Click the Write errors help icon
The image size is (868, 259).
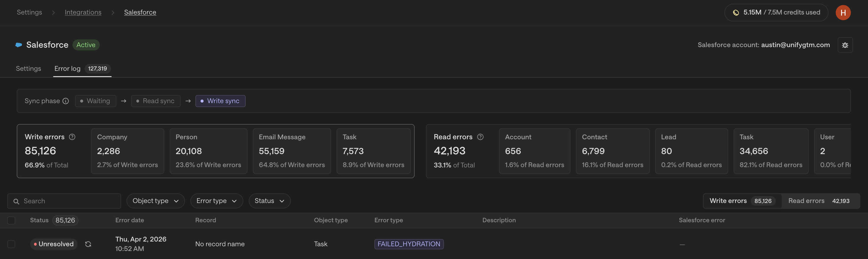72,137
